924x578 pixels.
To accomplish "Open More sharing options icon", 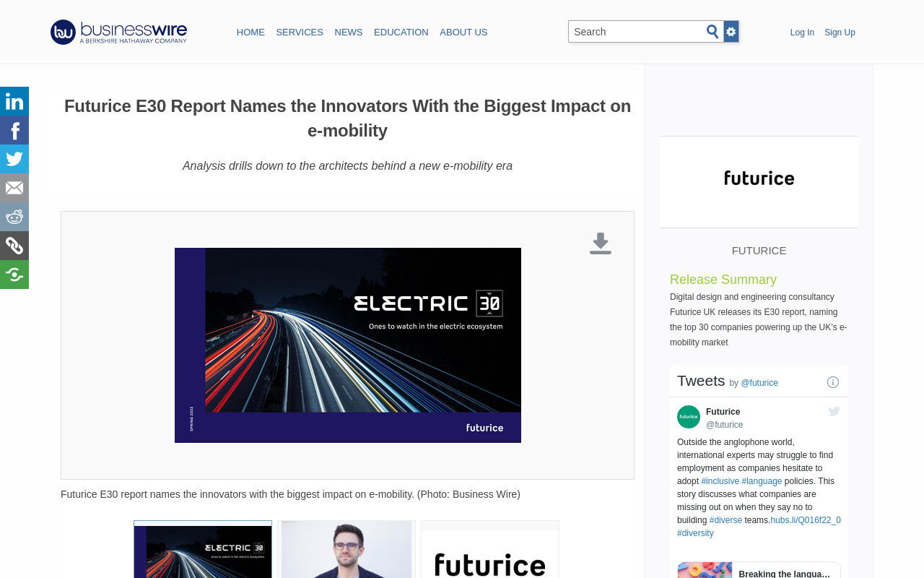I will 14,275.
